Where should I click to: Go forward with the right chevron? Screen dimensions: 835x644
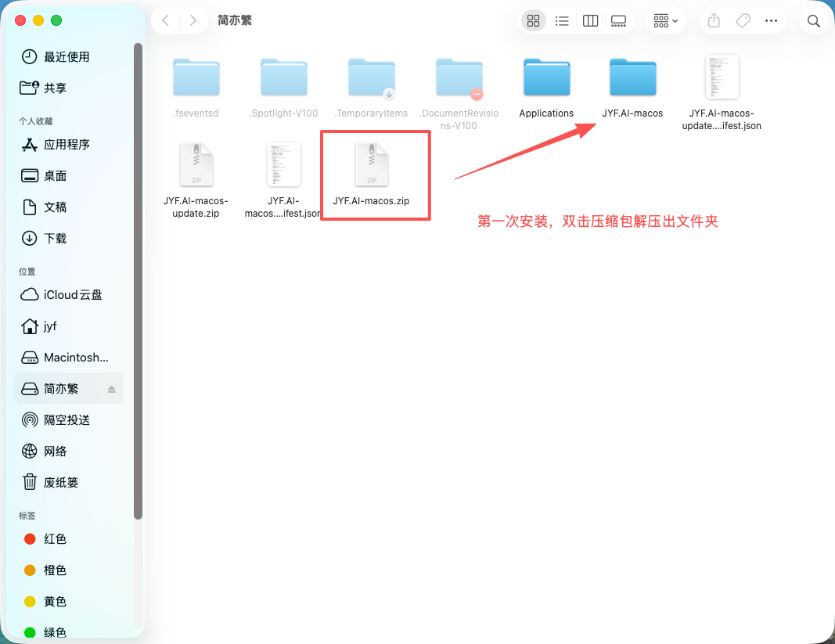click(x=193, y=20)
